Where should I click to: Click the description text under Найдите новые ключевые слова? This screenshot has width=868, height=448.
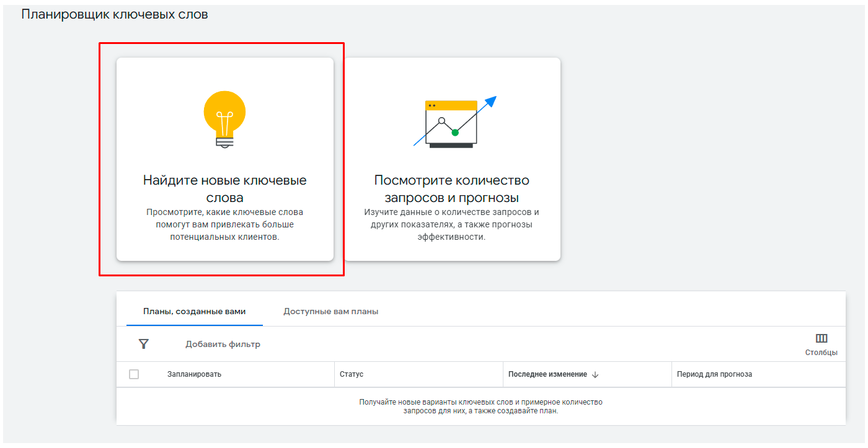(x=224, y=224)
